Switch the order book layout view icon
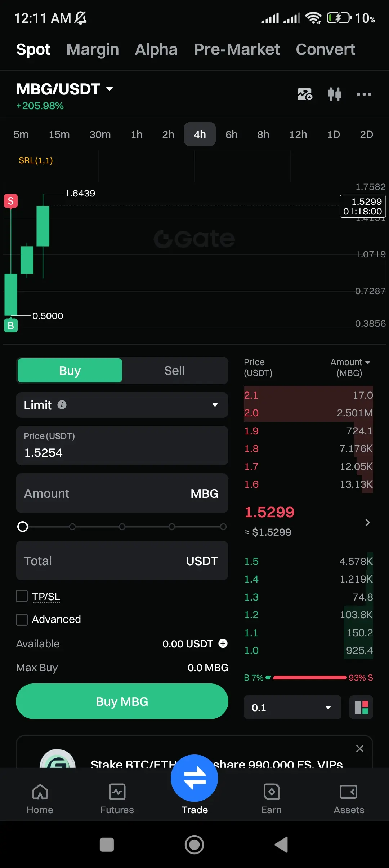This screenshot has height=868, width=389. [361, 707]
